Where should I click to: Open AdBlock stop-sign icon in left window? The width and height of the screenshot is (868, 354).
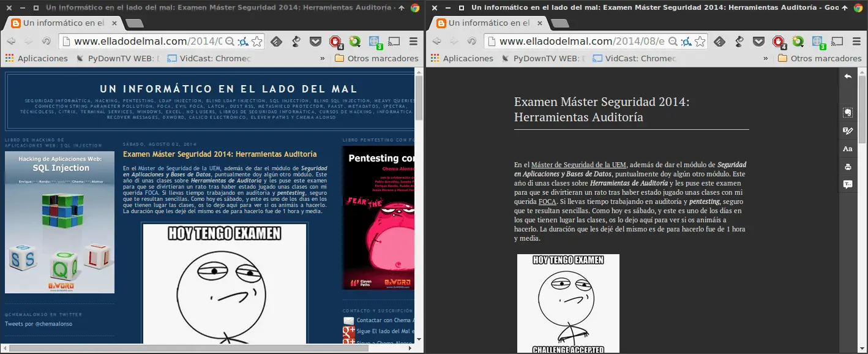(x=335, y=42)
